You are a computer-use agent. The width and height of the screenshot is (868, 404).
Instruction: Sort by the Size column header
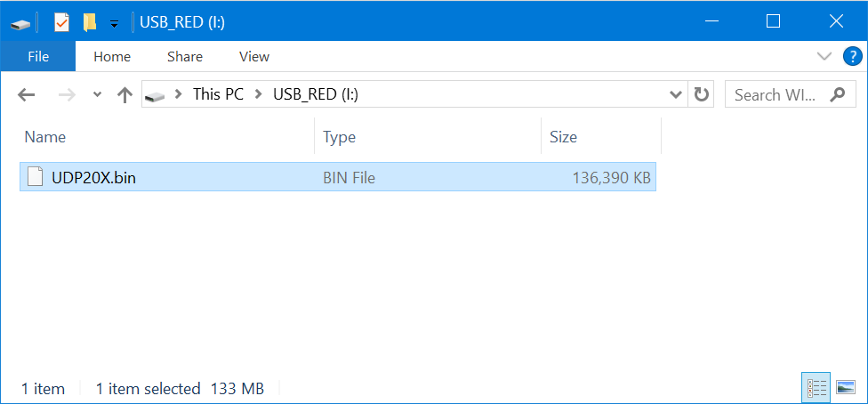pos(600,137)
